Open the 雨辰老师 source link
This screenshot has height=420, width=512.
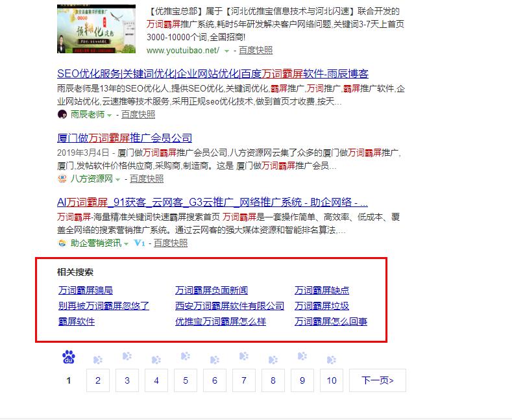(x=88, y=115)
